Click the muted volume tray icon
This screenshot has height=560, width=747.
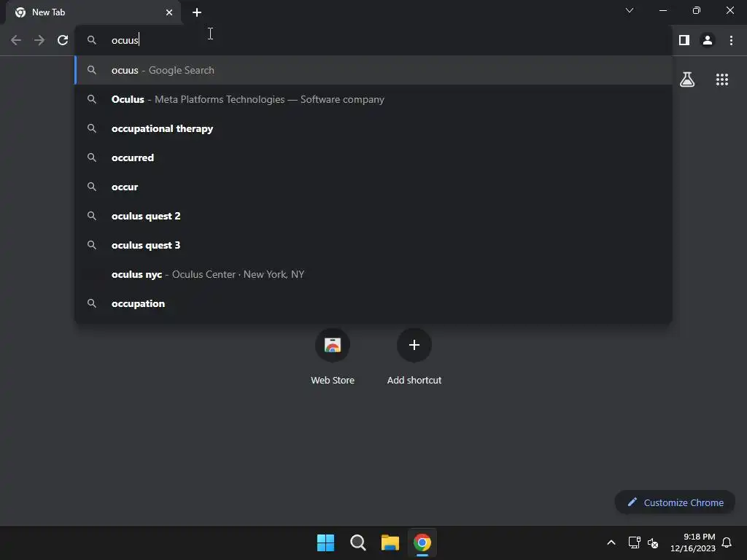pyautogui.click(x=653, y=542)
